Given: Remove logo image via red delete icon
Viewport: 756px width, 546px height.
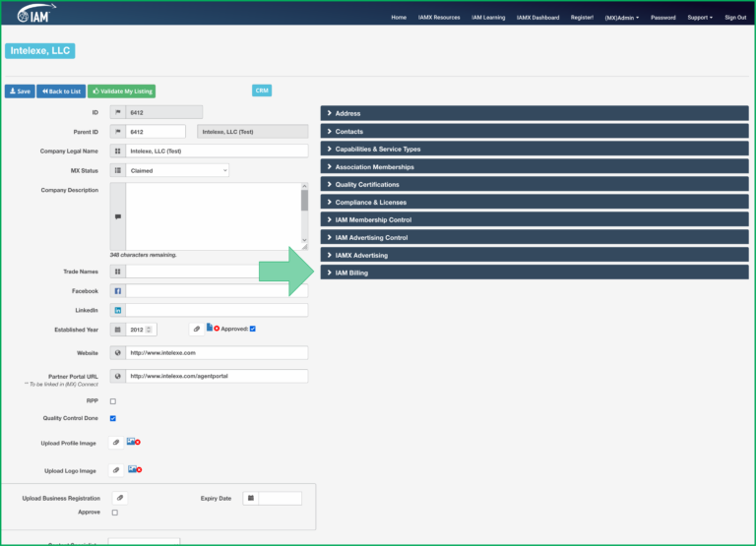Looking at the screenshot, I should (139, 470).
